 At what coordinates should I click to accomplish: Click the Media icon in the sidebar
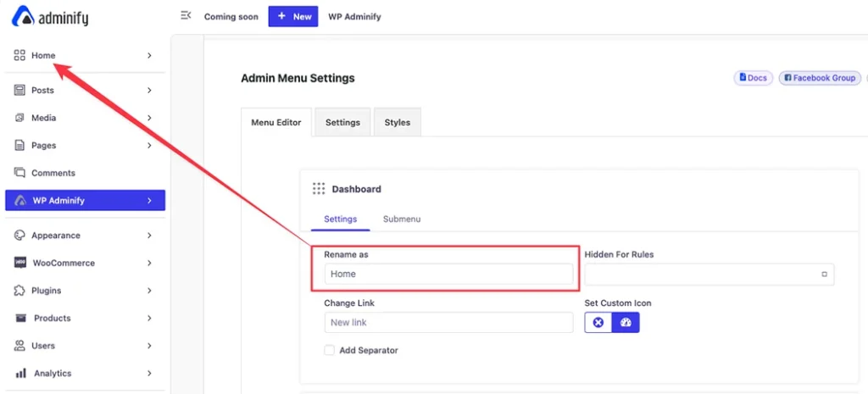pyautogui.click(x=20, y=118)
